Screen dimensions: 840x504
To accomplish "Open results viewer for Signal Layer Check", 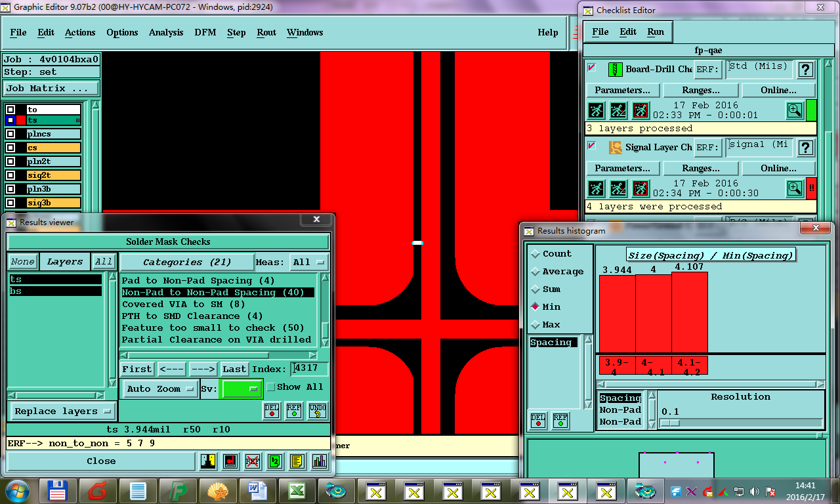I will [794, 188].
